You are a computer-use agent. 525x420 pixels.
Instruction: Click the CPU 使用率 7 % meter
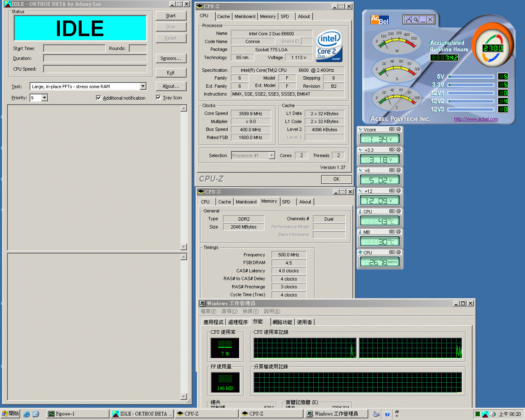(225, 348)
